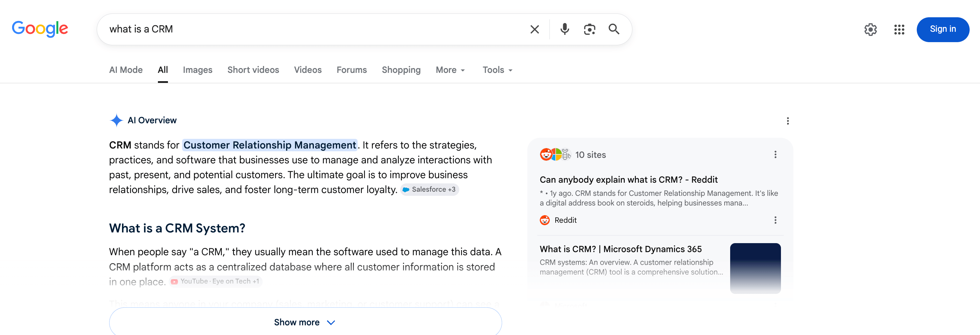Start voice search with microphone icon
The height and width of the screenshot is (335, 980).
(x=565, y=29)
